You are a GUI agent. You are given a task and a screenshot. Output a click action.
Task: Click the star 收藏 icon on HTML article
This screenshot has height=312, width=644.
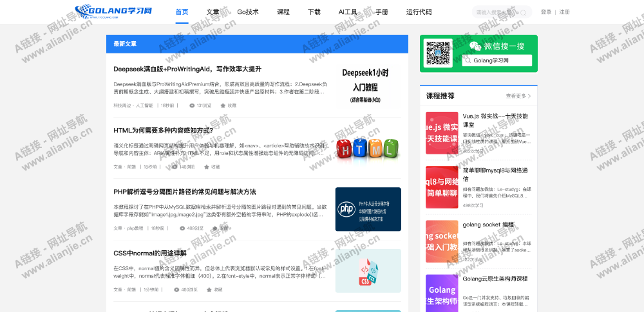[x=206, y=167]
